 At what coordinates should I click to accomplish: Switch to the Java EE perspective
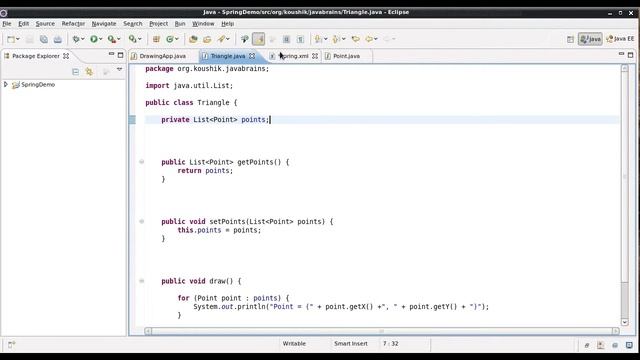coord(620,39)
